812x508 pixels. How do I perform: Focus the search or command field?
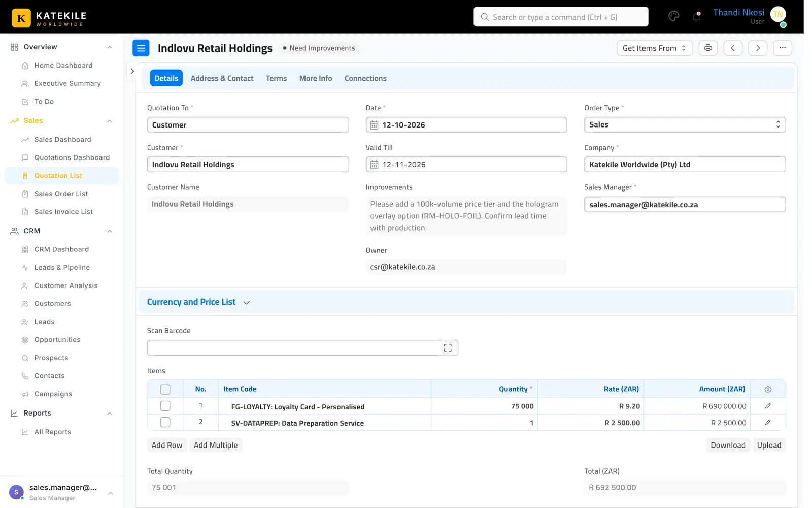click(561, 17)
